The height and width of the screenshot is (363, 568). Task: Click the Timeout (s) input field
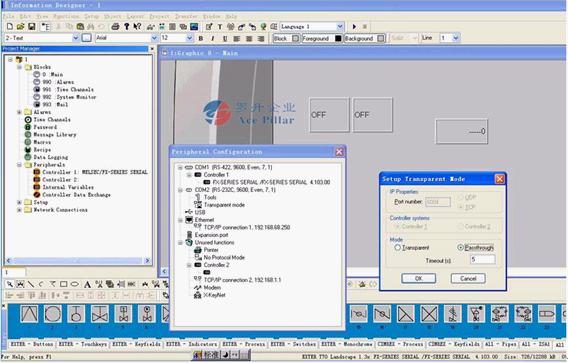(482, 259)
